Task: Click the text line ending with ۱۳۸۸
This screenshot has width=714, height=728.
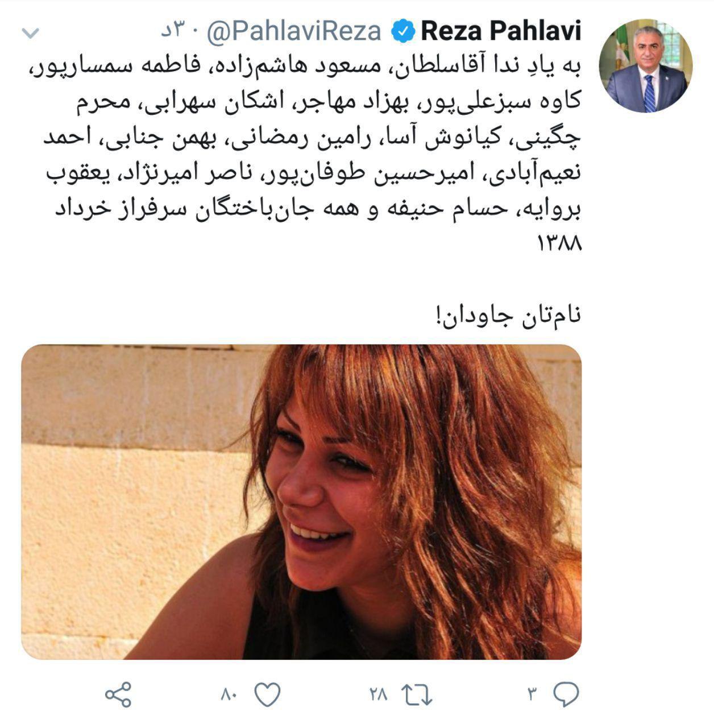Action: 560,245
